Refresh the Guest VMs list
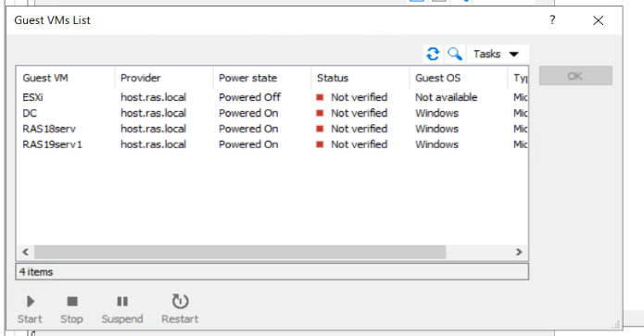The image size is (644, 336). point(433,54)
